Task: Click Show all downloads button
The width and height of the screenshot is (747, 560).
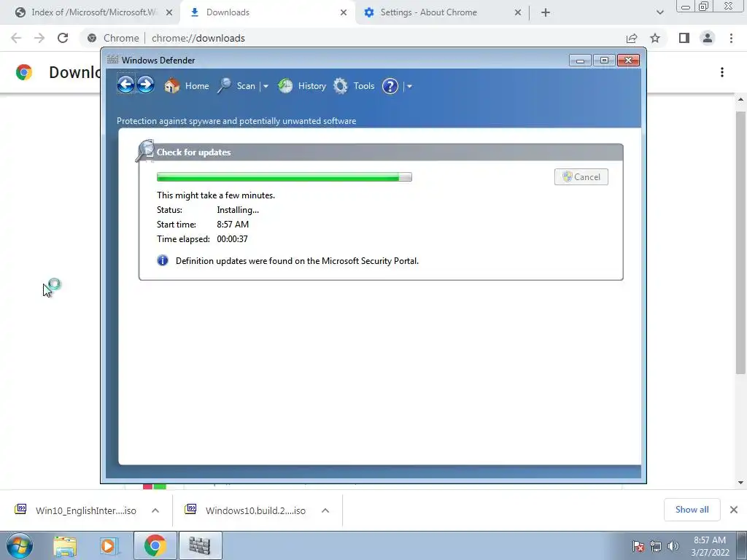Action: (692, 510)
